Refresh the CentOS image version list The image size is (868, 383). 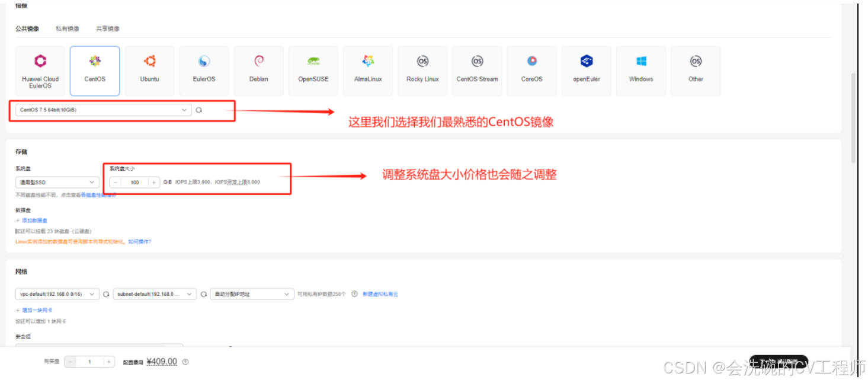tap(199, 110)
